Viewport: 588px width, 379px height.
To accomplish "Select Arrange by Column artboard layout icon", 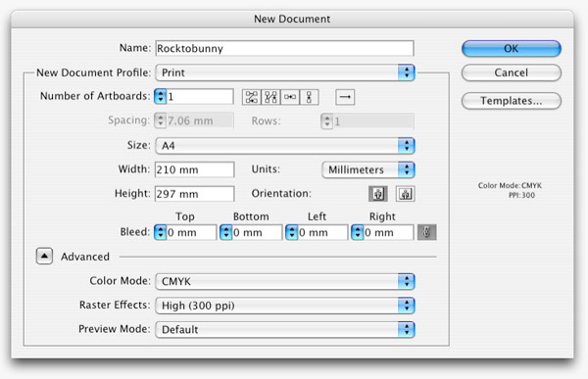I will pyautogui.click(x=309, y=97).
